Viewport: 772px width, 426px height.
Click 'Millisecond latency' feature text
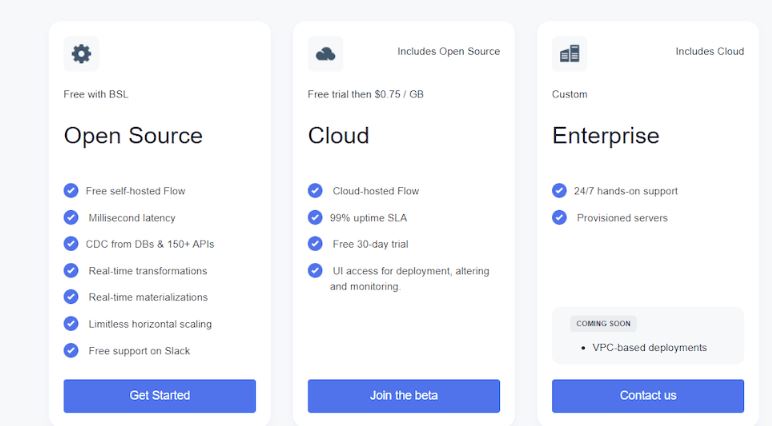(x=132, y=218)
